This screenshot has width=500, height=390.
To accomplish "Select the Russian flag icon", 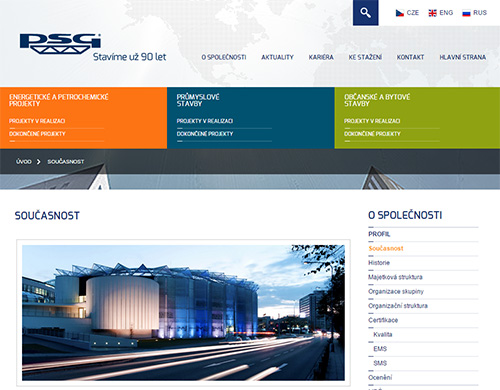I will click(x=466, y=13).
